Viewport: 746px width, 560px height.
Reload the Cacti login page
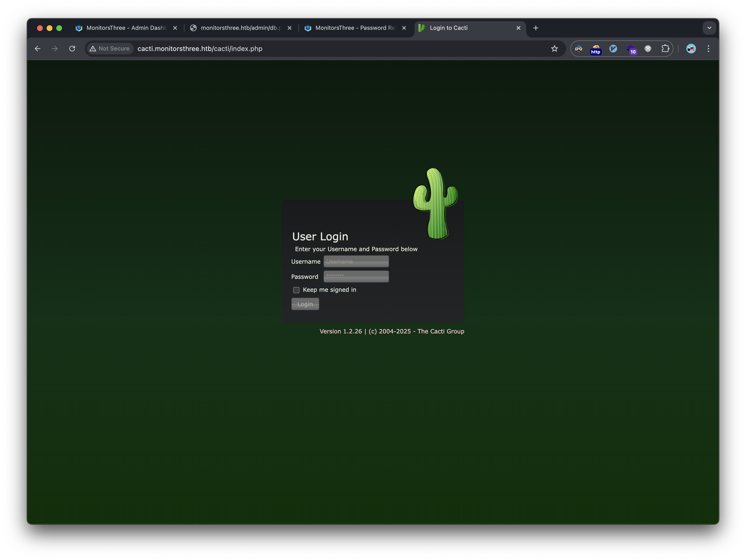(72, 49)
